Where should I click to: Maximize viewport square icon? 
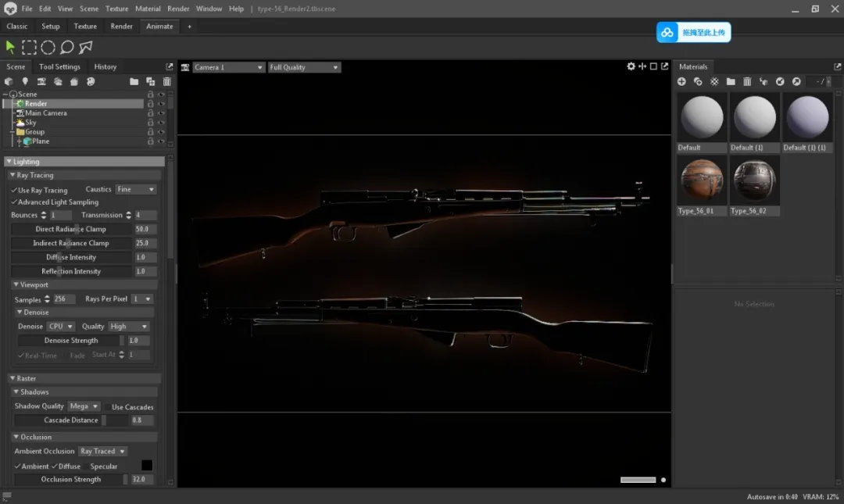pyautogui.click(x=653, y=66)
